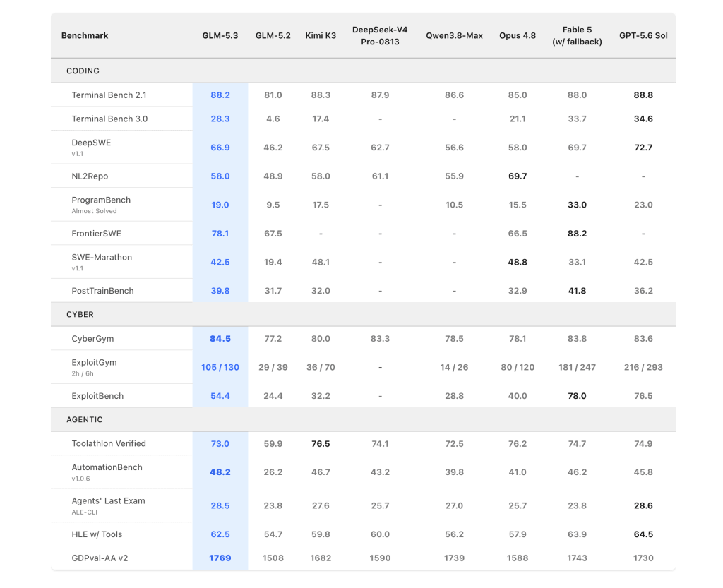Viewport: 723px width, 588px height.
Task: Select the blue 39.8 PostTrainBench score
Action: point(220,291)
